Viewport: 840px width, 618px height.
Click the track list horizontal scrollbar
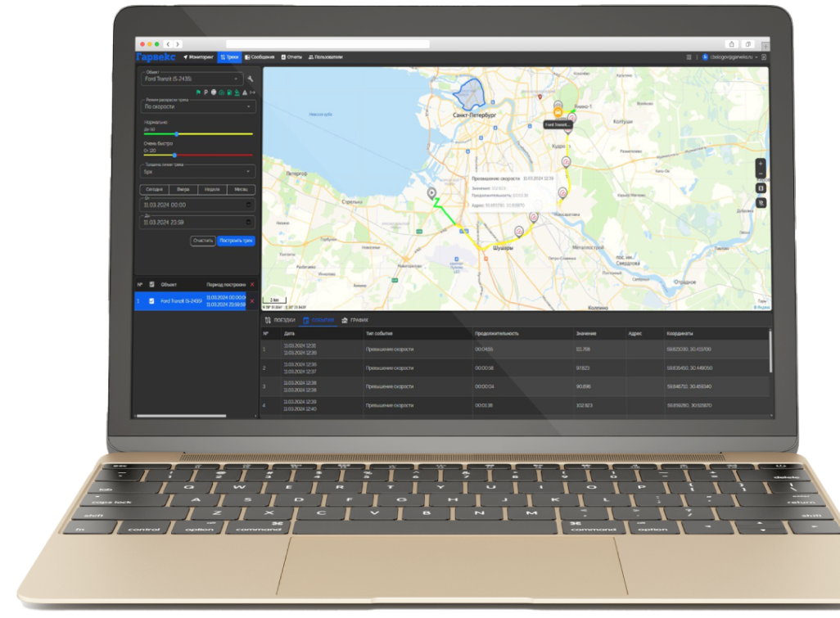(x=181, y=416)
